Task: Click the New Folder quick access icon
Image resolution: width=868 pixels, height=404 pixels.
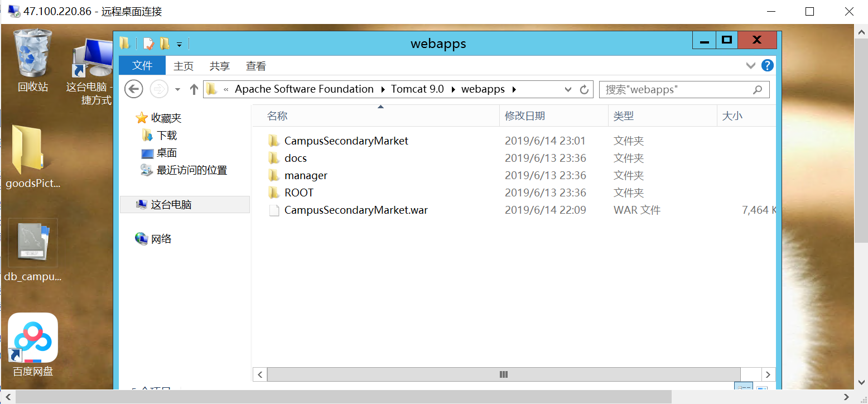Action: (165, 44)
